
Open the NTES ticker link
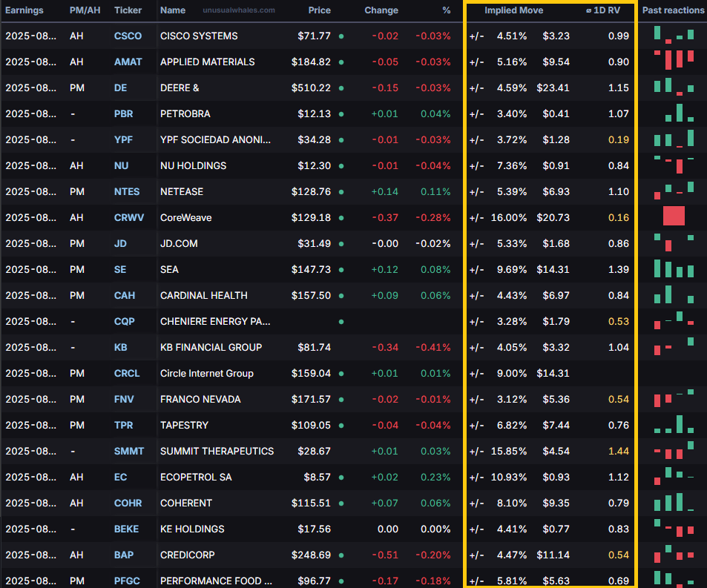(x=127, y=192)
